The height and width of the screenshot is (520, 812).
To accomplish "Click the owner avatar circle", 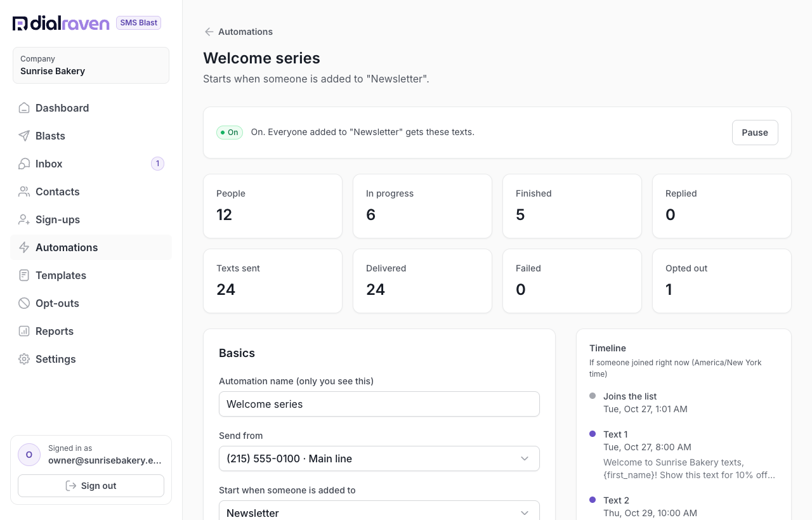I will coord(29,455).
